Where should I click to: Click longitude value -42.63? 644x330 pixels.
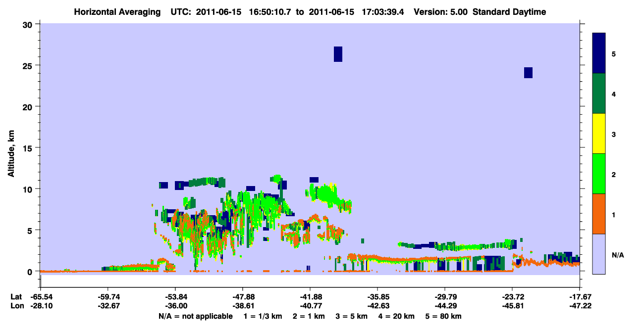pyautogui.click(x=377, y=306)
